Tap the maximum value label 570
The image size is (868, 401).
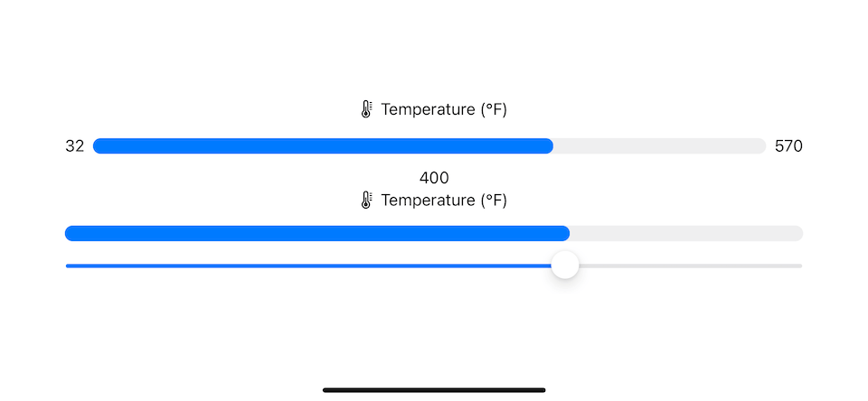(788, 146)
